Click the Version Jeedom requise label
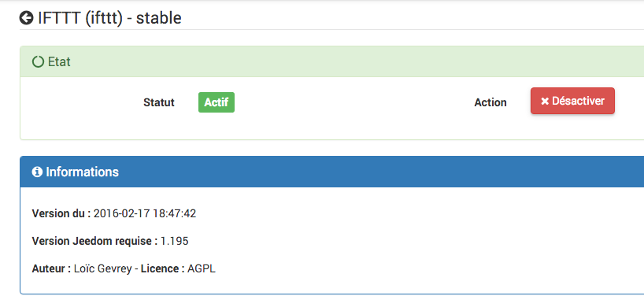Viewport: 644px width, 296px height. tap(95, 241)
